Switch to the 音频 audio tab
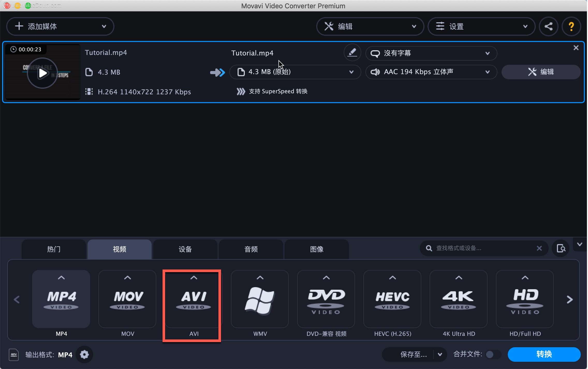Screen dimensions: 588x369 coord(251,249)
